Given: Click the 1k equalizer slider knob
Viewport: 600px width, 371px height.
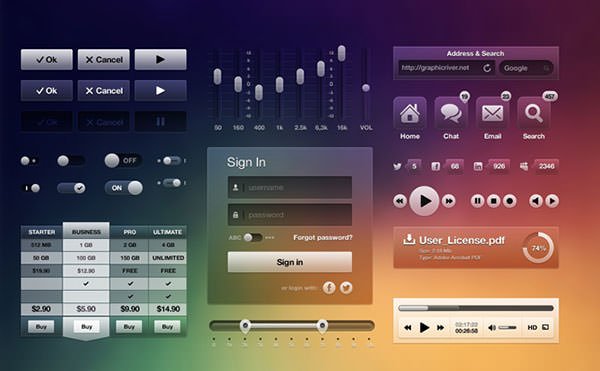Looking at the screenshot, I should pos(279,85).
